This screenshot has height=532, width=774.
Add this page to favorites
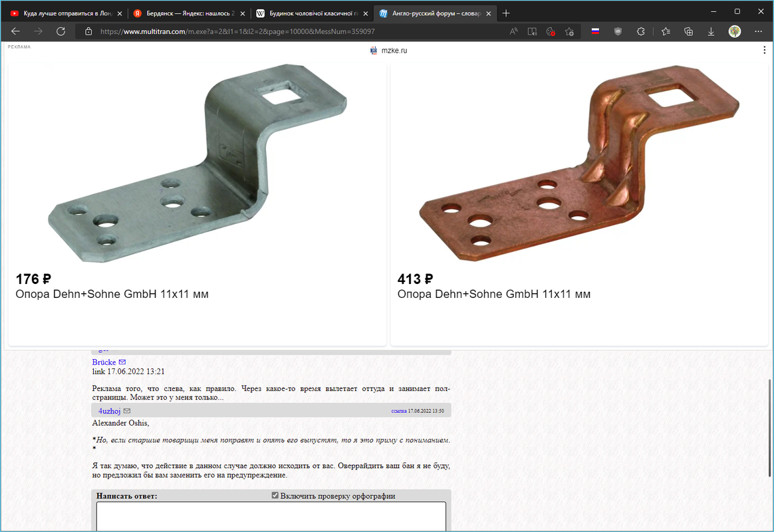[x=570, y=31]
